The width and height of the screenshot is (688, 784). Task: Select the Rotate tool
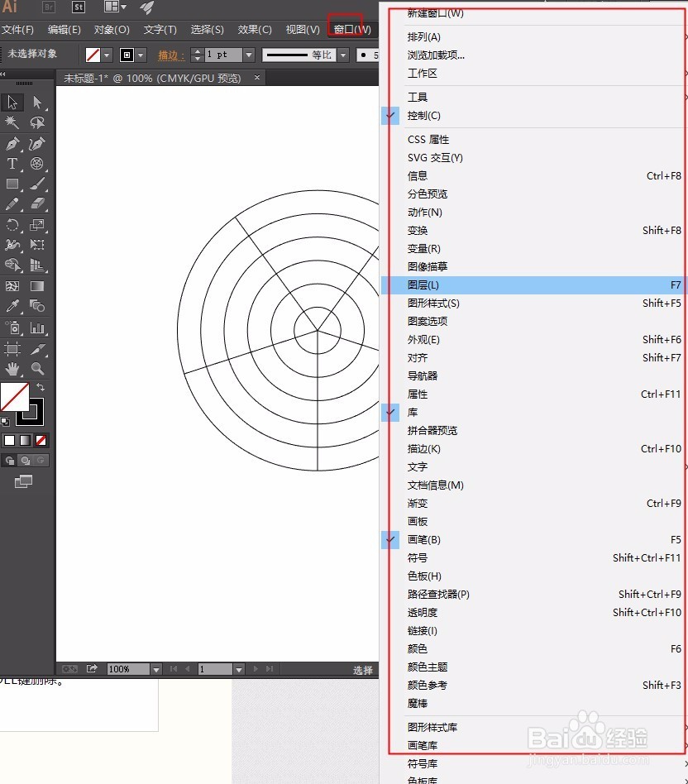coord(12,224)
